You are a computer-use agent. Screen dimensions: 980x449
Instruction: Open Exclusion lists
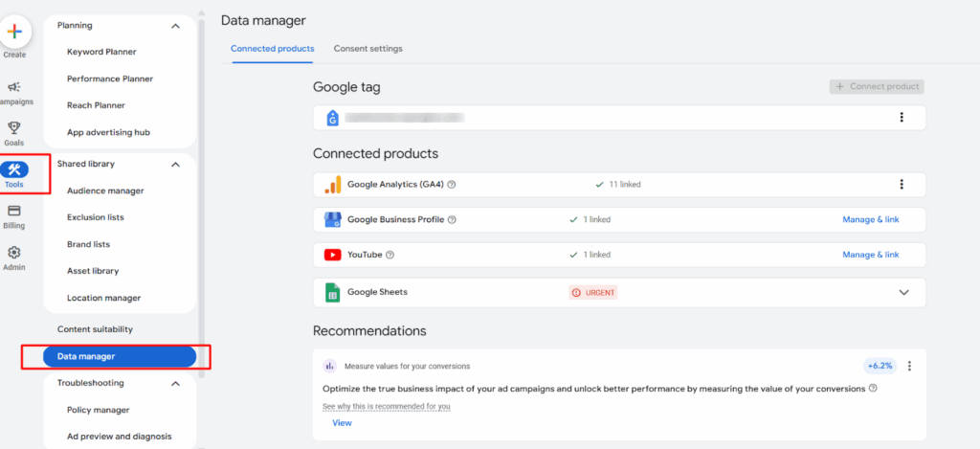(x=96, y=217)
